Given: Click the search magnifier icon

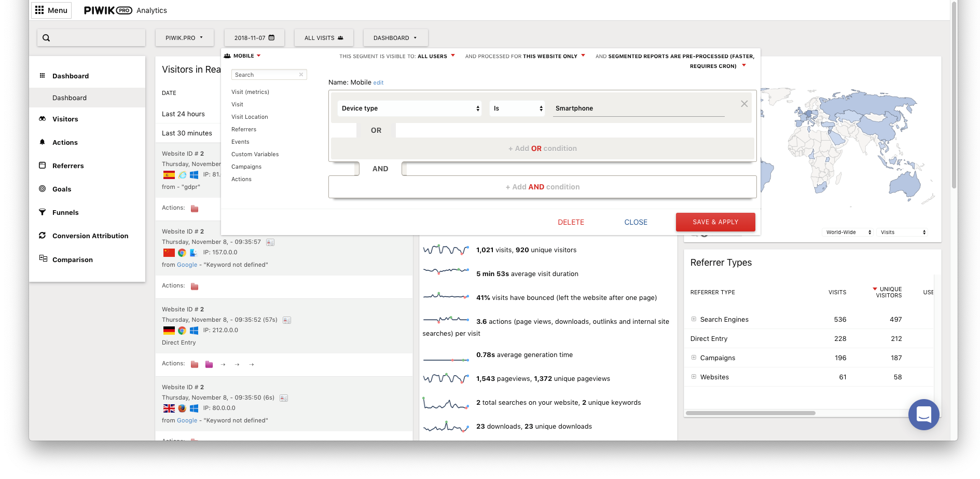Looking at the screenshot, I should click(46, 38).
